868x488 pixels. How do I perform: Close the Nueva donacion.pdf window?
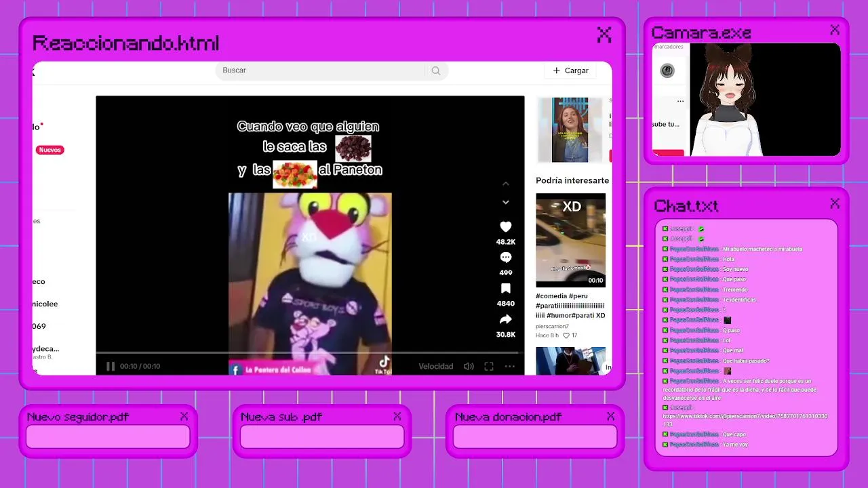(x=611, y=416)
